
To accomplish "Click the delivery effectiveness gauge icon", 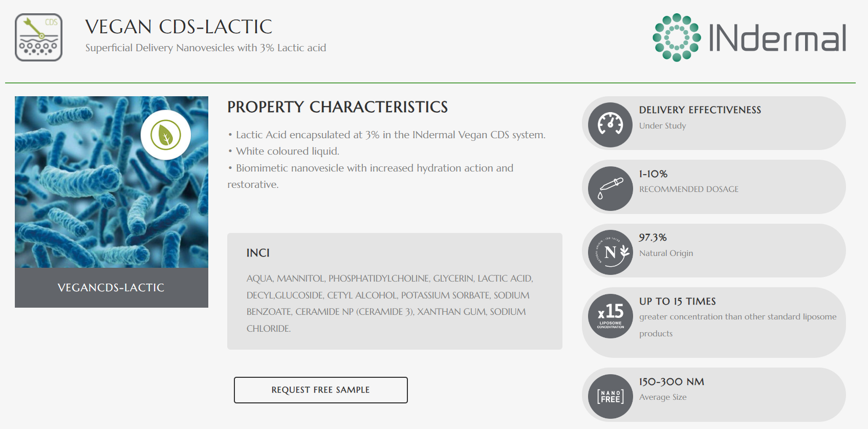I will [610, 124].
